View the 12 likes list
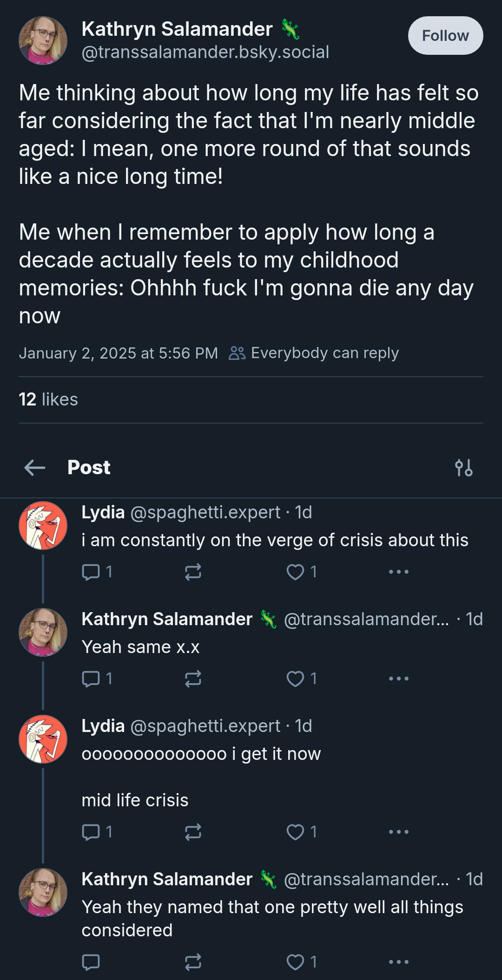Viewport: 502px width, 980px height. pos(48,399)
